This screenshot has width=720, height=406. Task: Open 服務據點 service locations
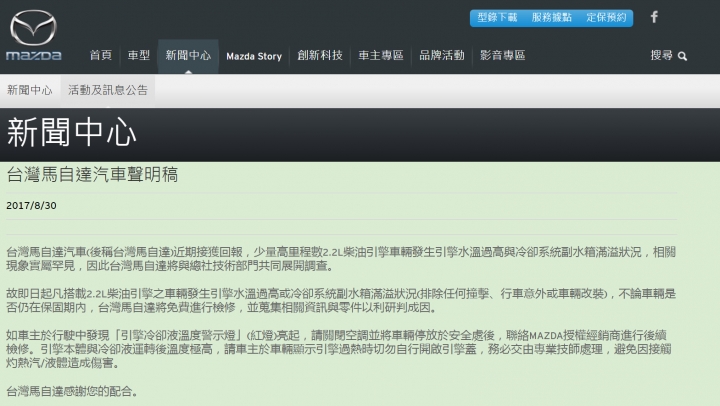(551, 18)
